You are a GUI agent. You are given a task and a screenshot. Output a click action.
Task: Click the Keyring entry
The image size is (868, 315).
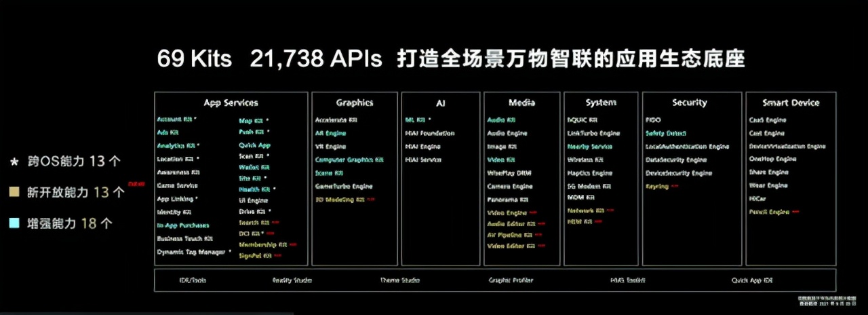[657, 186]
